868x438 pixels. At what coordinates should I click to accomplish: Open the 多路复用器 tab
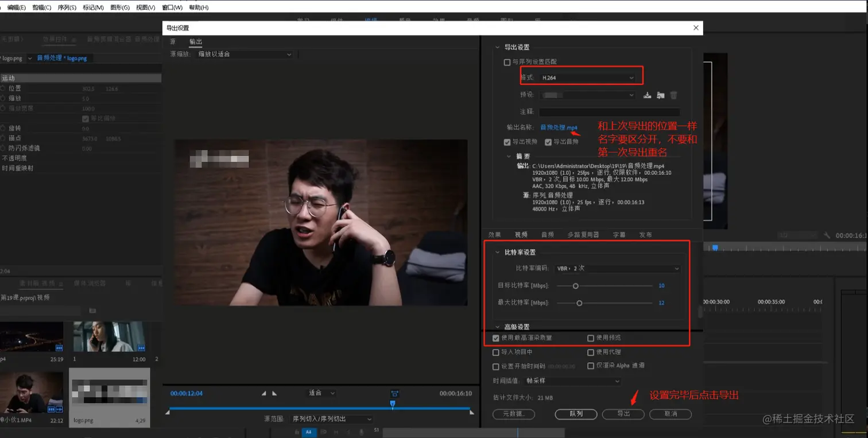(583, 235)
